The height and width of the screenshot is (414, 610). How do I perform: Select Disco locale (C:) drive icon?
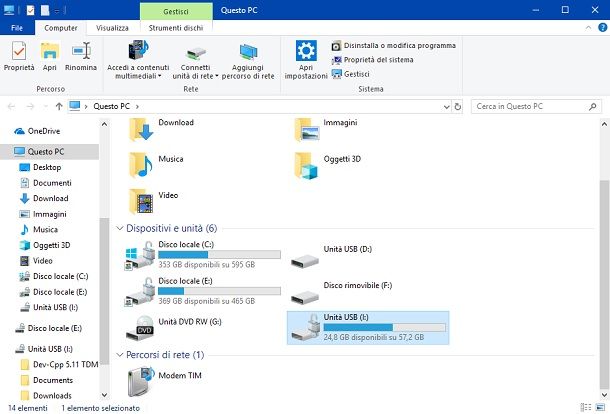point(140,255)
